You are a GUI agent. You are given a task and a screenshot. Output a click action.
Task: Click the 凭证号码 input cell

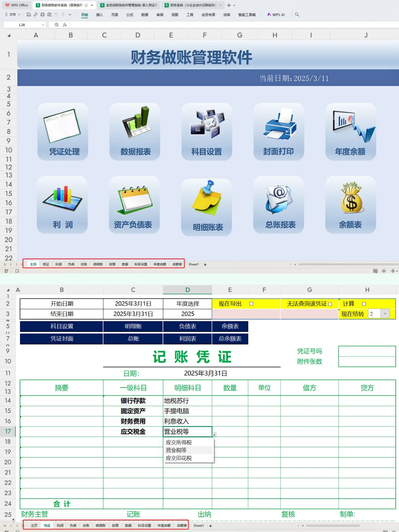367,351
